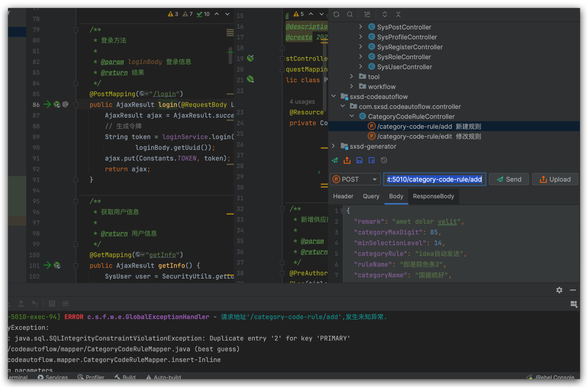This screenshot has height=387, width=588.
Task: Click the reader mode lines icon in the left editor
Action: (230, 33)
